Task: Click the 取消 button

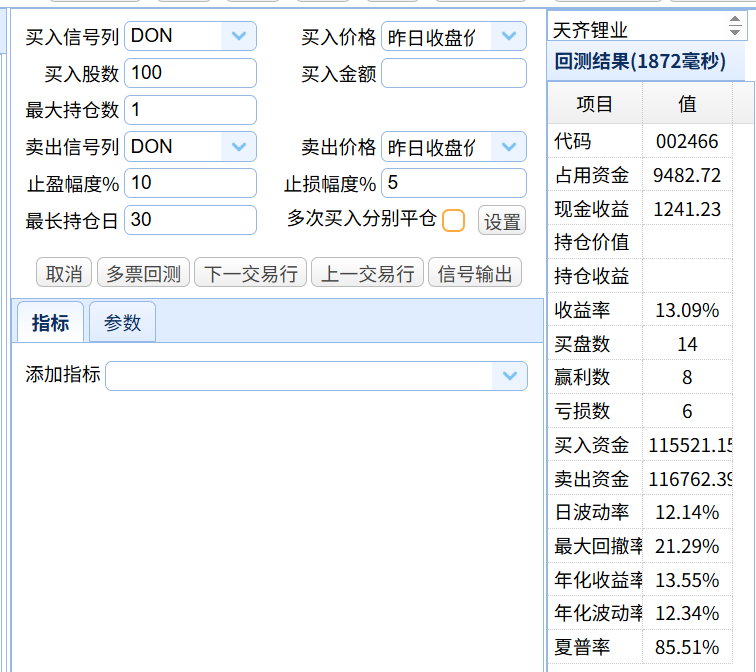Action: click(x=64, y=273)
